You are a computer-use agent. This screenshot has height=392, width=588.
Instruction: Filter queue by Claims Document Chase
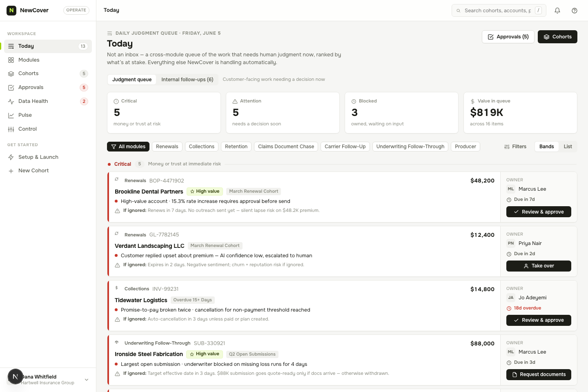[286, 147]
